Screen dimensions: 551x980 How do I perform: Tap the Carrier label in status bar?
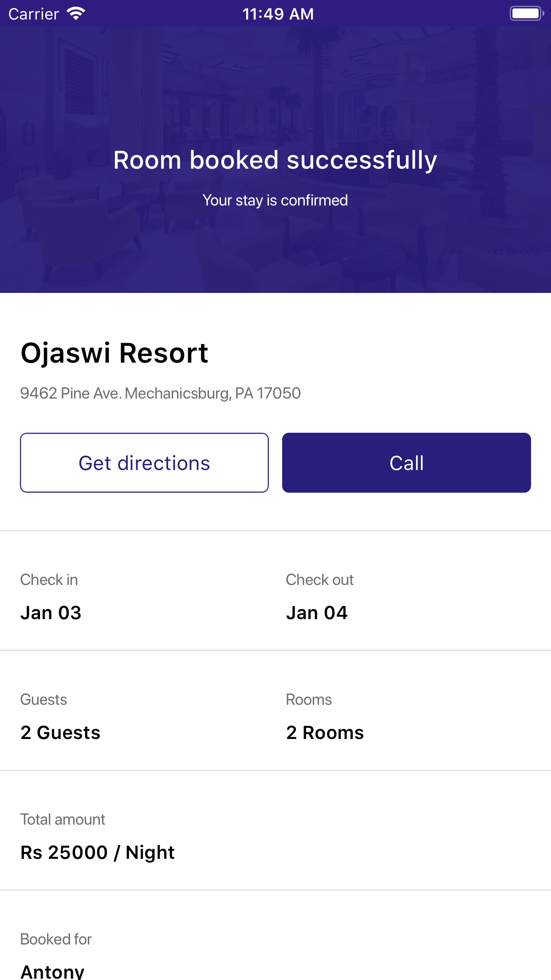click(x=34, y=14)
